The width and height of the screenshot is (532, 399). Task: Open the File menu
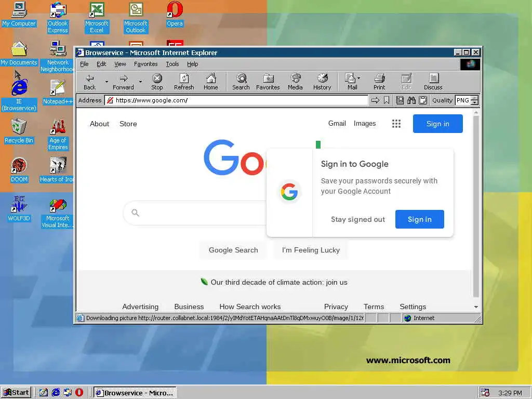point(84,64)
